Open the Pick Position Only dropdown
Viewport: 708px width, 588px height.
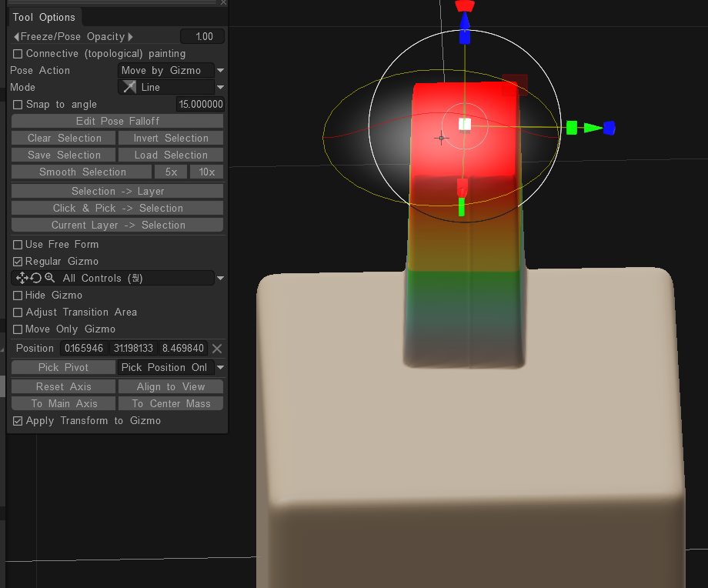tap(220, 368)
